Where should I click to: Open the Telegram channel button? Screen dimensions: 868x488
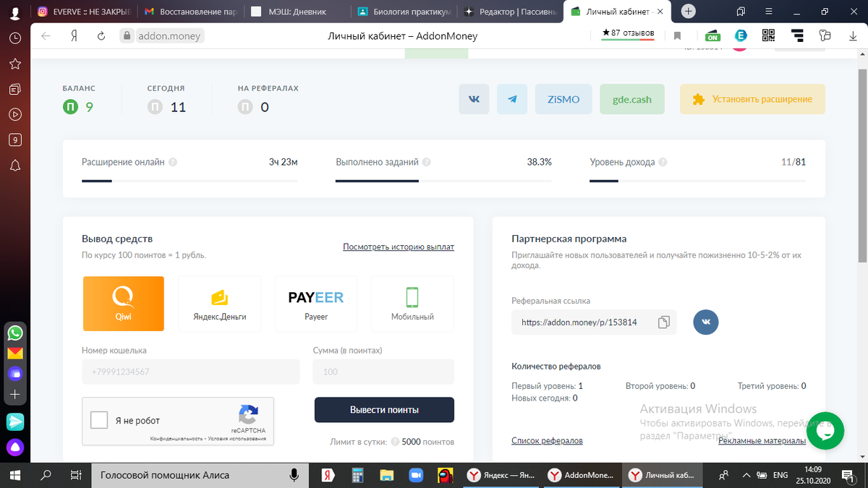[512, 99]
